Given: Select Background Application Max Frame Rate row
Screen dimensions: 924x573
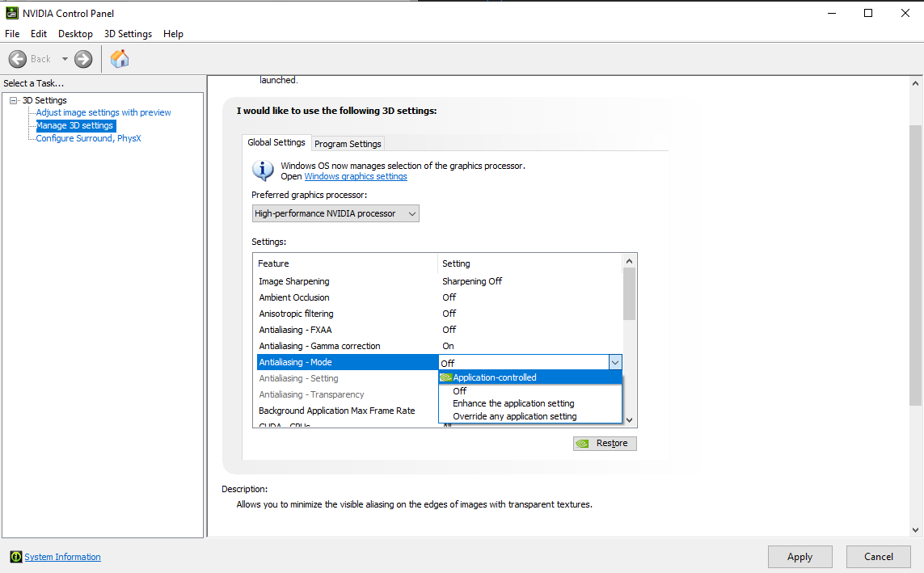Looking at the screenshot, I should pyautogui.click(x=348, y=411).
